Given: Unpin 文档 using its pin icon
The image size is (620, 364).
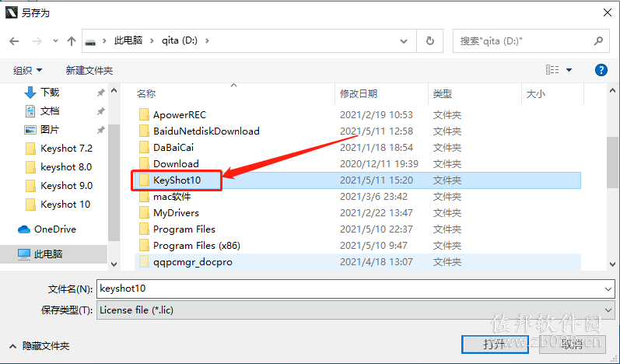Looking at the screenshot, I should click(x=101, y=111).
